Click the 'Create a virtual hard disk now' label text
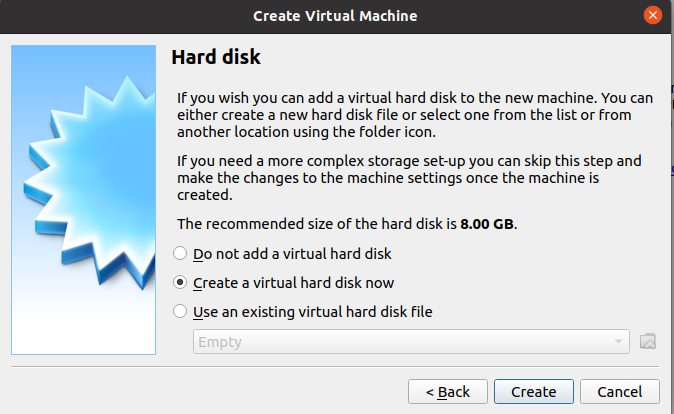The height and width of the screenshot is (414, 674). [294, 282]
